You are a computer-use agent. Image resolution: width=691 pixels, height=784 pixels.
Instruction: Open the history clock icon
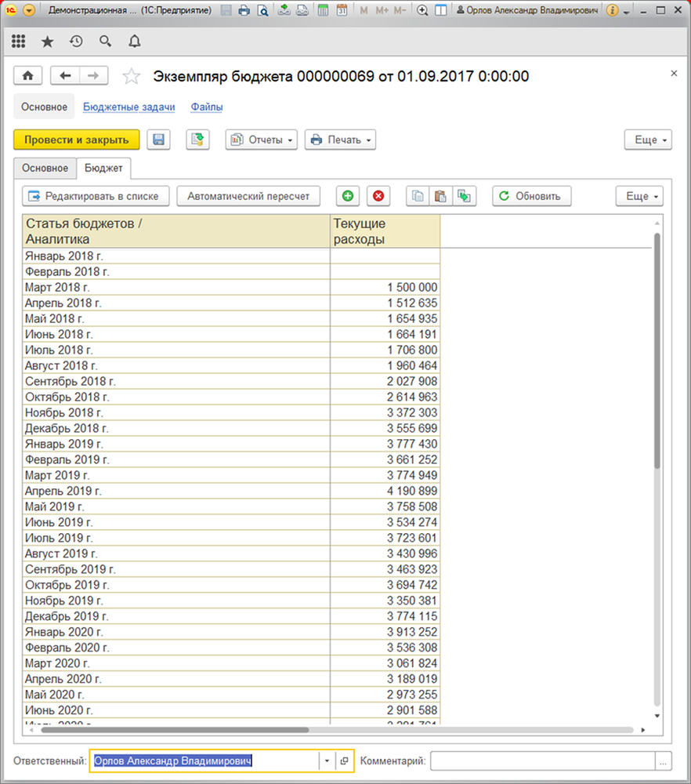tap(76, 42)
